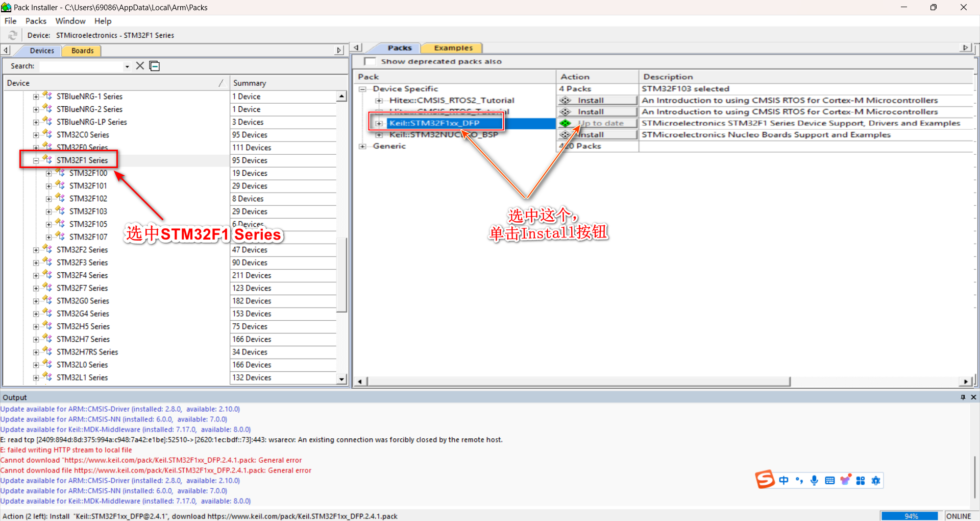Viewport: 980px width, 521px height.
Task: Select the STM32F2 Series row
Action: point(82,250)
